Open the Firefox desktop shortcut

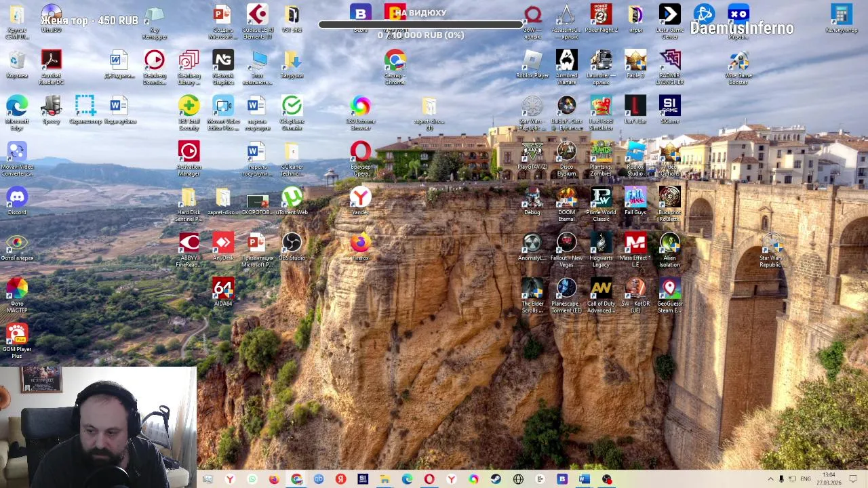pyautogui.click(x=361, y=247)
